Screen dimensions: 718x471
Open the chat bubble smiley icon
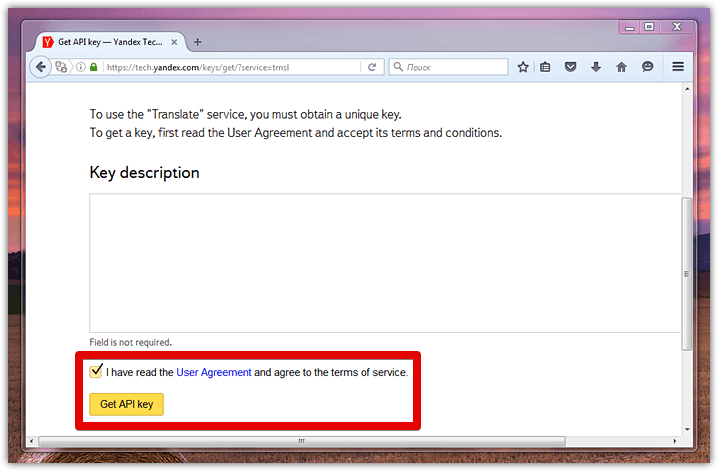tap(647, 67)
